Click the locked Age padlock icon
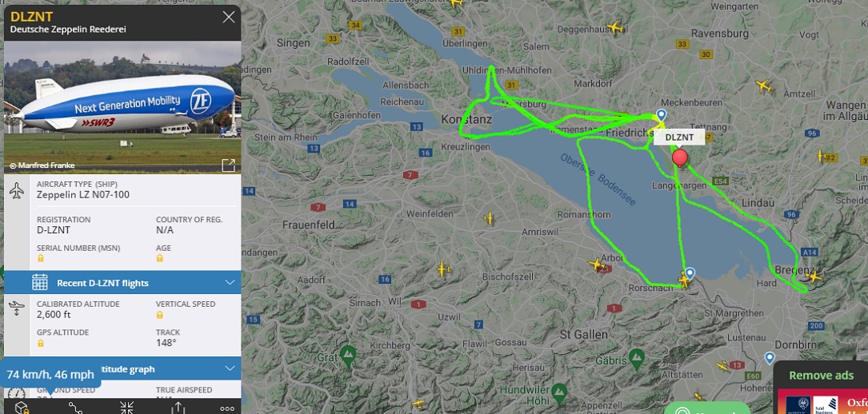The height and width of the screenshot is (414, 868). (x=159, y=258)
